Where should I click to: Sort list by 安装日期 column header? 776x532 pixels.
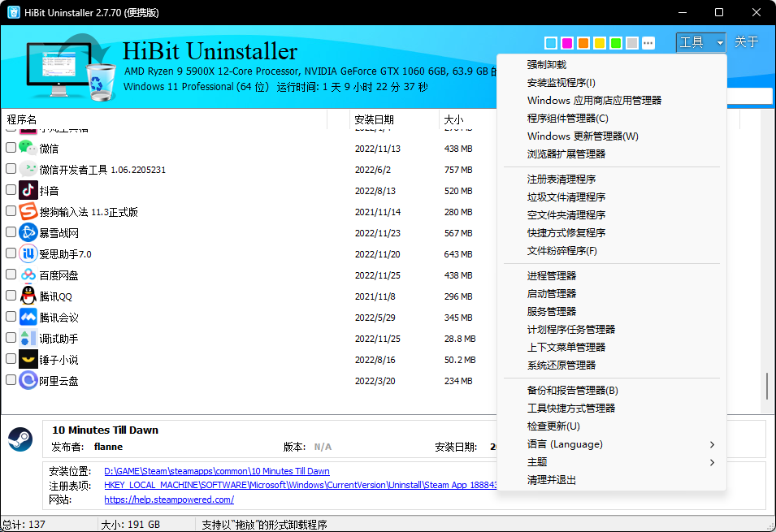tap(394, 119)
